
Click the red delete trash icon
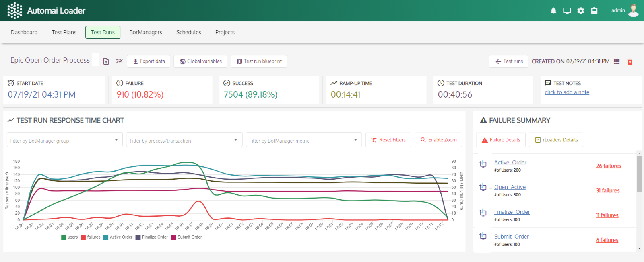pos(630,61)
